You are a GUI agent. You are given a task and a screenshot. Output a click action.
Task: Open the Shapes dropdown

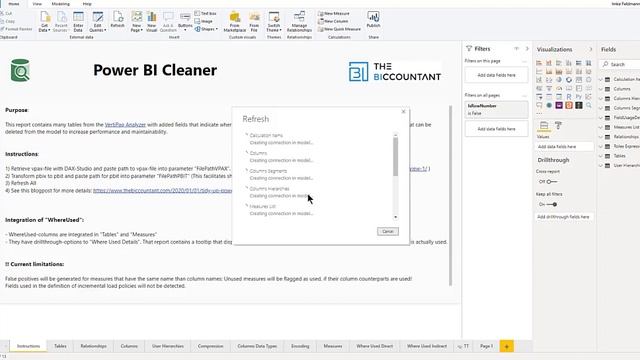(206, 29)
